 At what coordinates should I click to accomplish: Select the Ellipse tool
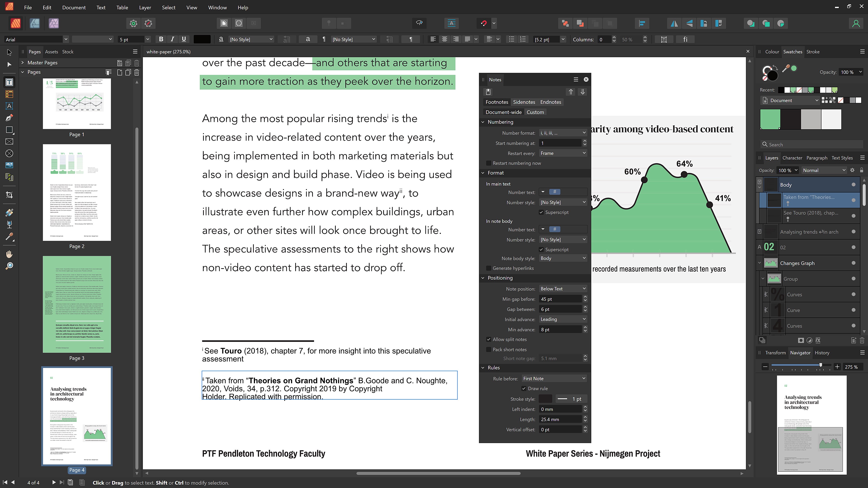(x=9, y=154)
